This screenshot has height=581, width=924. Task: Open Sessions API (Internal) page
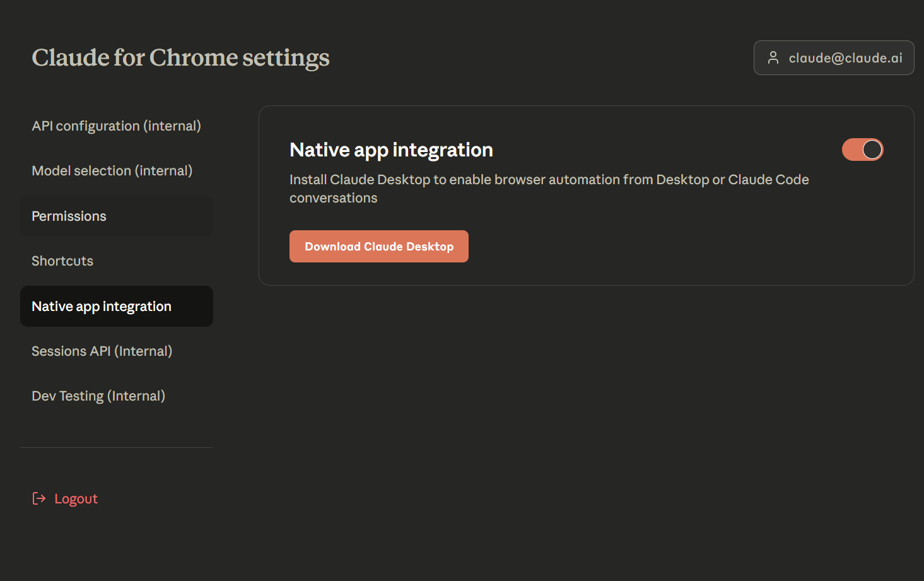pyautogui.click(x=102, y=351)
